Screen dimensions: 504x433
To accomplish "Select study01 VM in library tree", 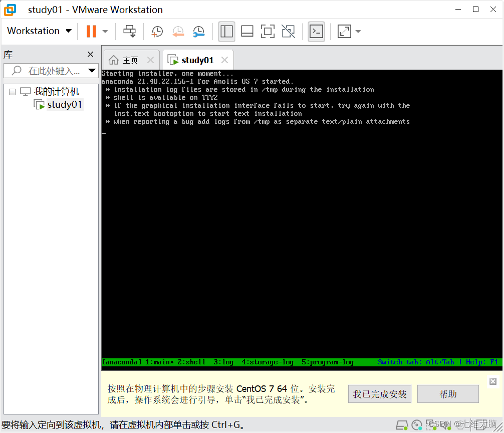I will pos(65,104).
